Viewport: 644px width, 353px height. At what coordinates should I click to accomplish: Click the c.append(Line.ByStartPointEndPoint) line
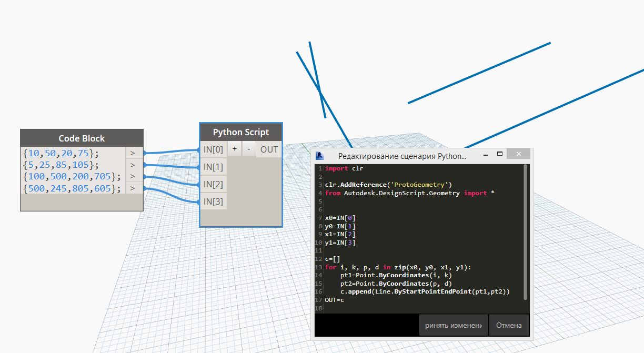[425, 291]
